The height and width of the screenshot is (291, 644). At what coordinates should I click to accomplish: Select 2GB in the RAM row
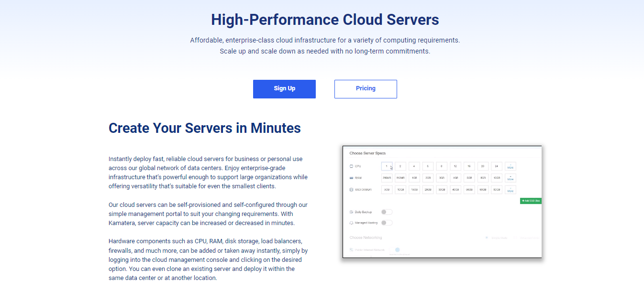(428, 178)
